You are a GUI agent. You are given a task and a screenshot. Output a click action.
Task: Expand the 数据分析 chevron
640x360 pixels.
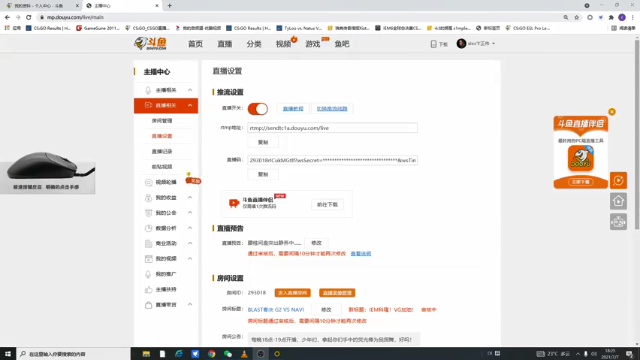pos(190,228)
